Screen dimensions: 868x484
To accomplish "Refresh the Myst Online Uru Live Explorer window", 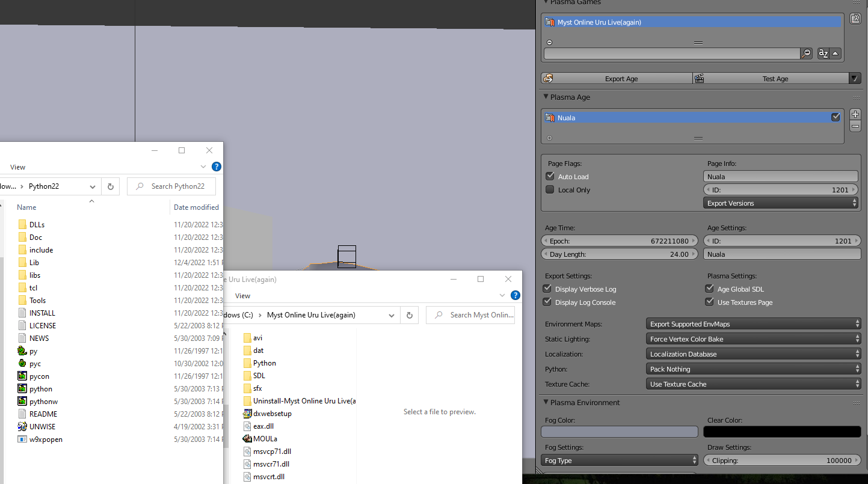I will [x=409, y=315].
